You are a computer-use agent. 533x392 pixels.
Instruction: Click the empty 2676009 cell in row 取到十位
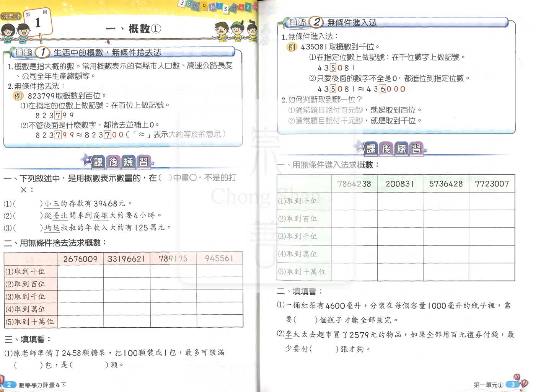tap(80, 271)
